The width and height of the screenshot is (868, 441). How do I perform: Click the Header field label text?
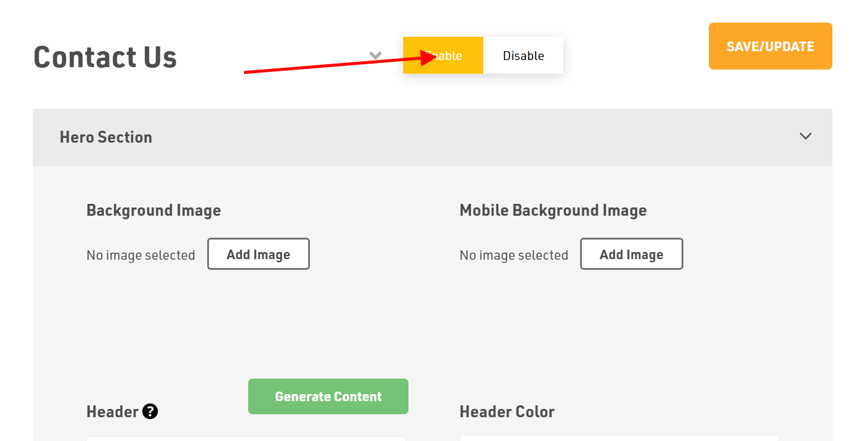pos(112,412)
